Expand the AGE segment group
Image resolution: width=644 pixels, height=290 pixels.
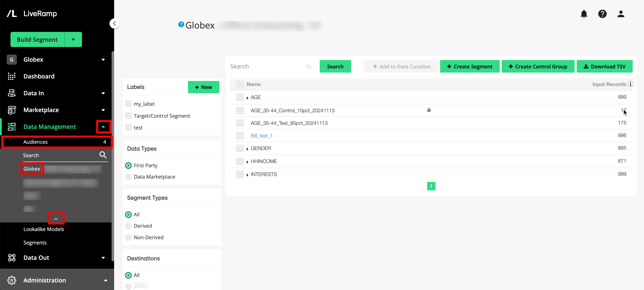[247, 98]
